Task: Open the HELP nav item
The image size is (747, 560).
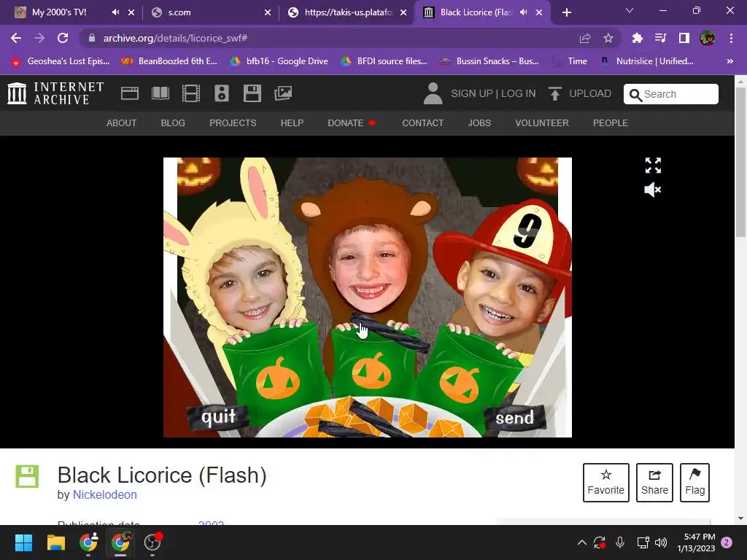Action: click(292, 122)
